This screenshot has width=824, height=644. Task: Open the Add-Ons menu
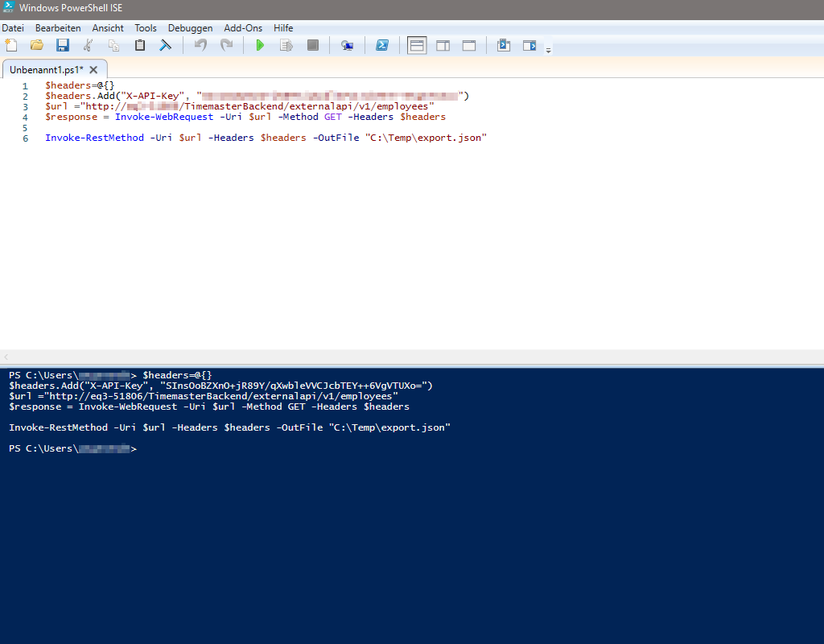coord(243,27)
